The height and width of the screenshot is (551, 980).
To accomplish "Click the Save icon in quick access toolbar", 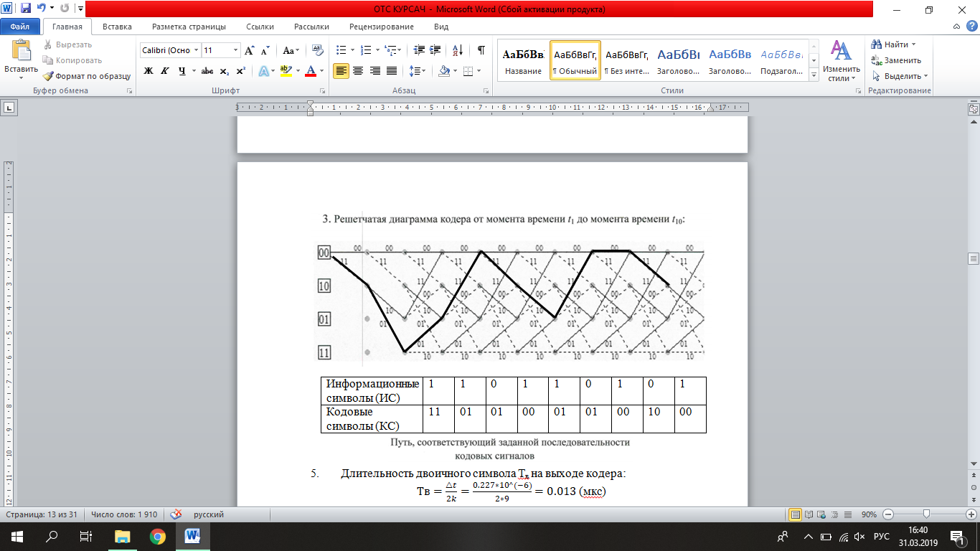I will coord(26,9).
